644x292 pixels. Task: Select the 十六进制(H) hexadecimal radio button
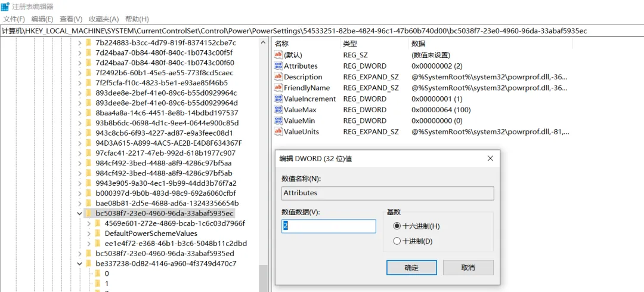397,226
